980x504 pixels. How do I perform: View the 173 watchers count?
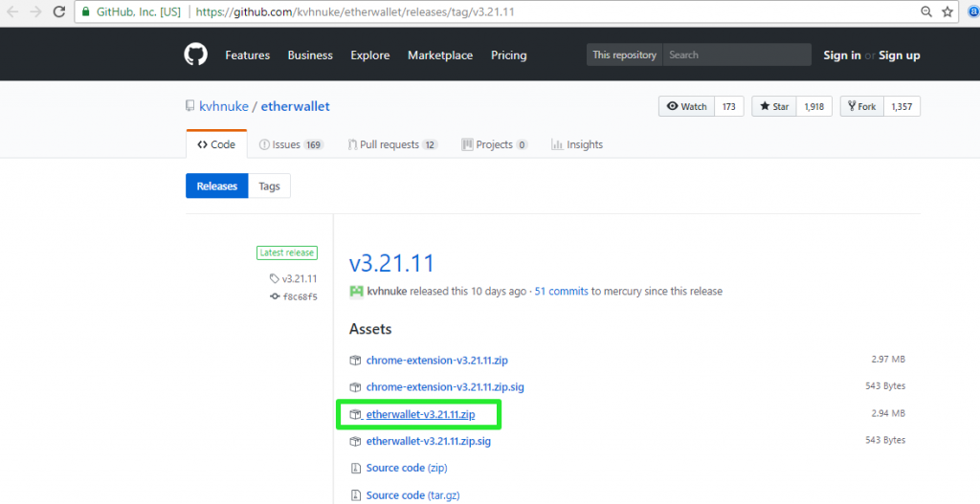pyautogui.click(x=728, y=106)
